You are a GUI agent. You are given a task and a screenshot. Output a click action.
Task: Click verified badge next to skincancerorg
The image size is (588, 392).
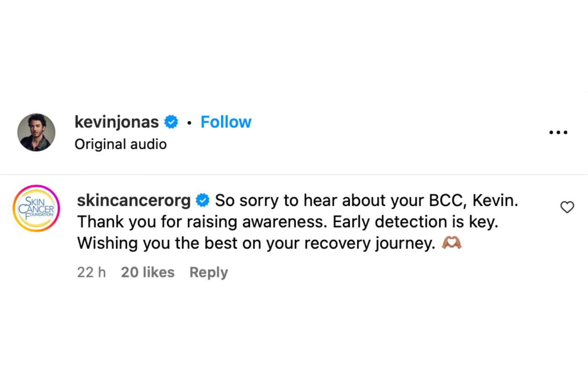[x=203, y=200]
